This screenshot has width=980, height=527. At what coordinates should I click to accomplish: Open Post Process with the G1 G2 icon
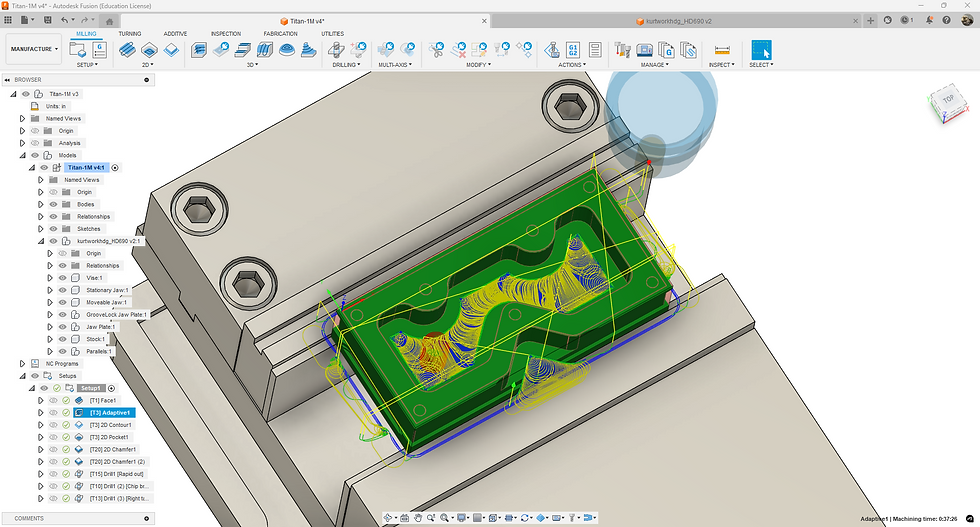[x=573, y=50]
